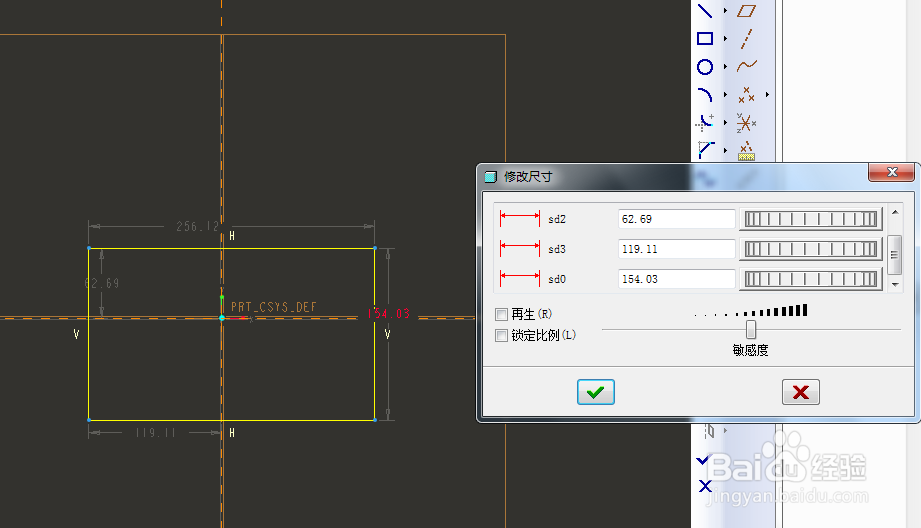Click the blue X to quit sketch
Screen dimensions: 921x528
tap(705, 486)
